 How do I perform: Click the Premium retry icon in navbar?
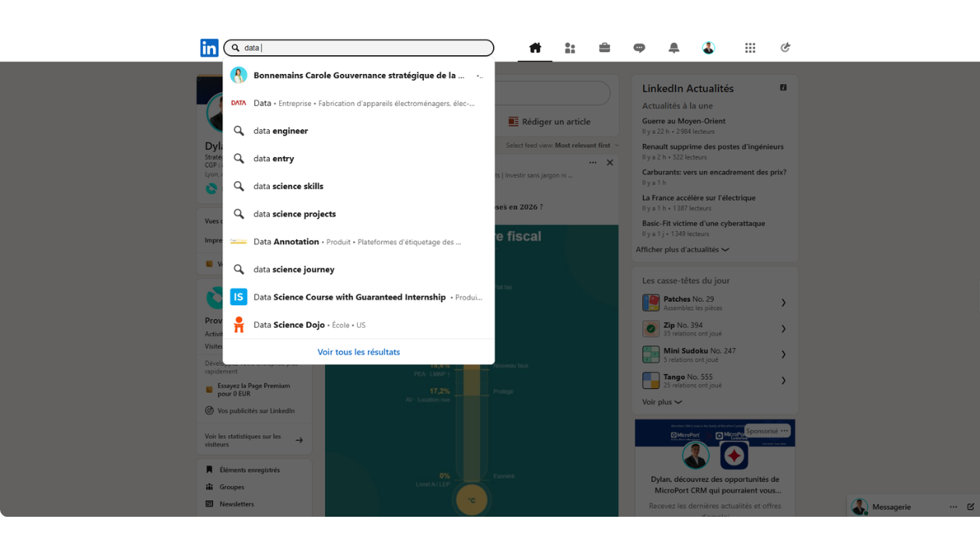[x=786, y=47]
